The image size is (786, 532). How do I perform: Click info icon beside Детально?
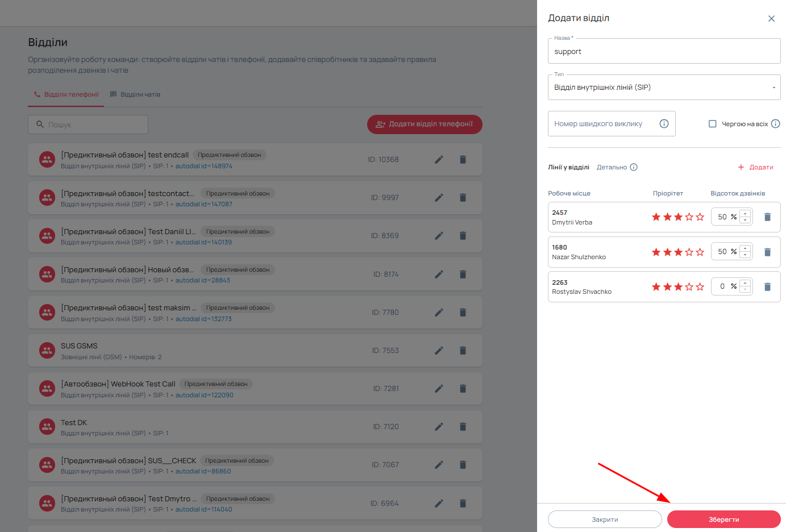[x=634, y=167]
